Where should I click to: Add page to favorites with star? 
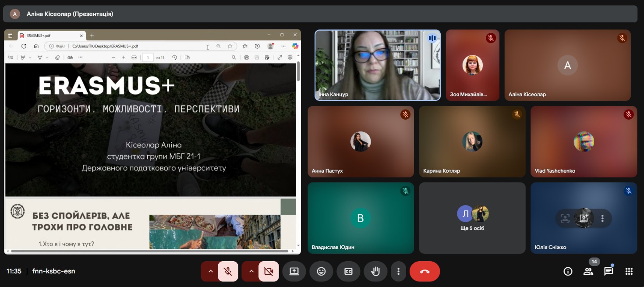coord(230,46)
